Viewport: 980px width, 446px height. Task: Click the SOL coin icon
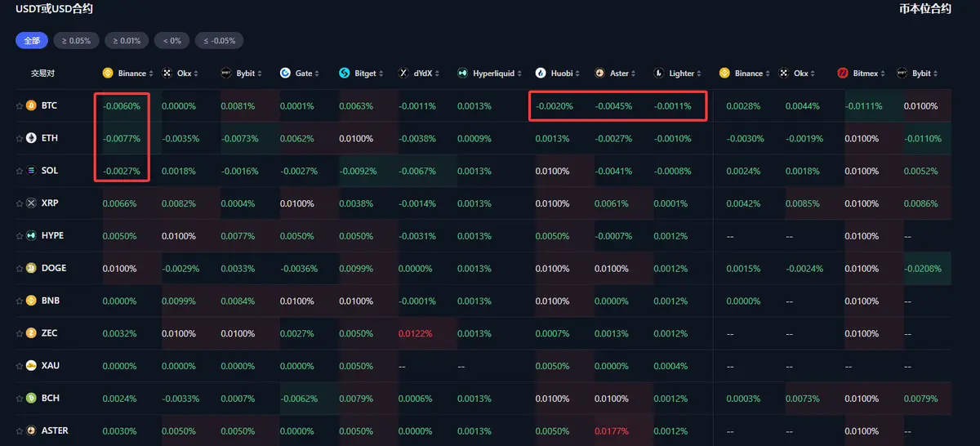[32, 171]
